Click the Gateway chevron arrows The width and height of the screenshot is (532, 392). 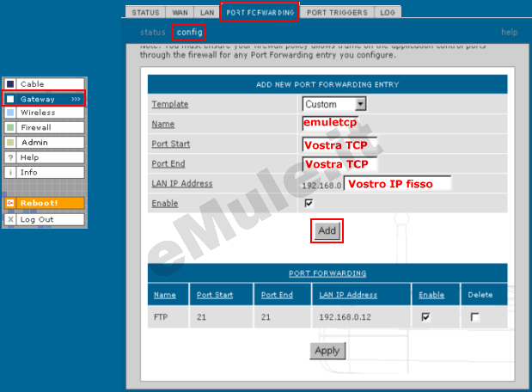tap(76, 99)
